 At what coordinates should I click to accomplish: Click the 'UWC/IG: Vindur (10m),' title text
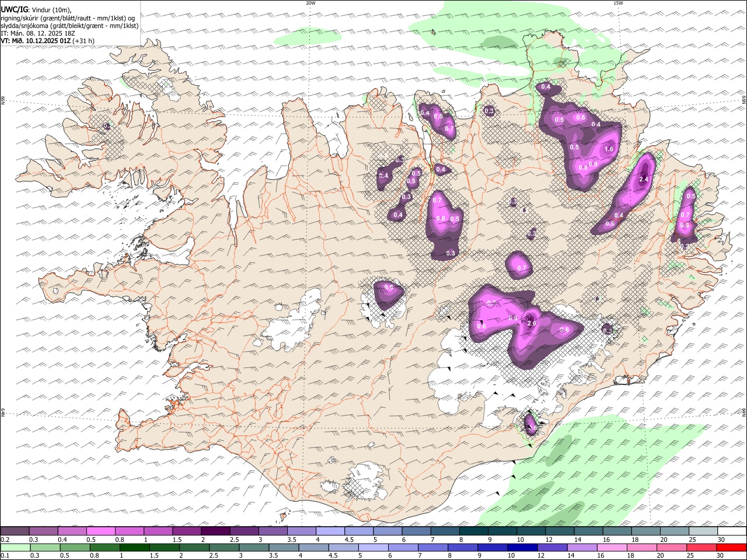coord(36,10)
